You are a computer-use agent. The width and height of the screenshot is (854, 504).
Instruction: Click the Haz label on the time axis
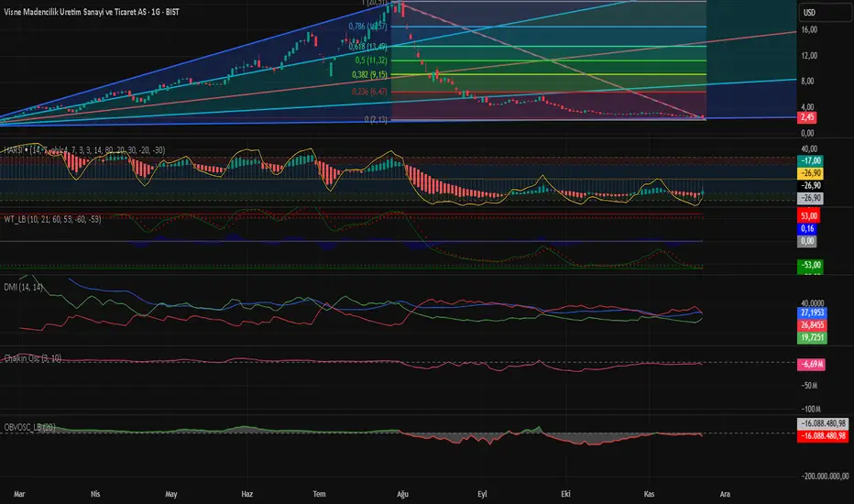point(246,493)
